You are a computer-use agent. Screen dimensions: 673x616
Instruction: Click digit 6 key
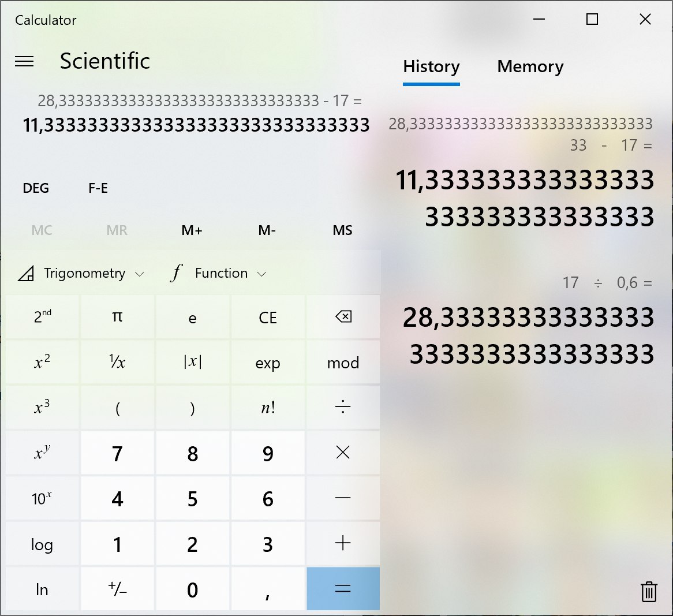pyautogui.click(x=268, y=498)
